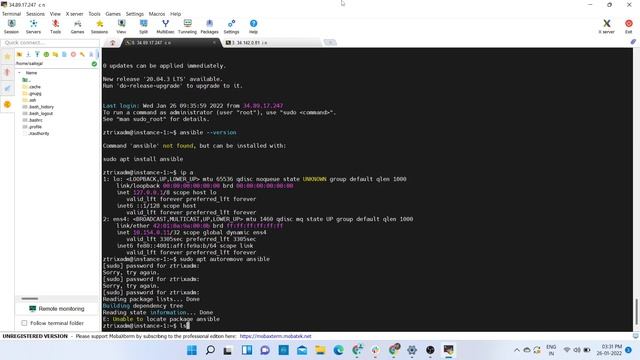Viewport: 640px width, 360px height.
Task: Open the mobaxterm.mobatek.net link
Action: 275,336
